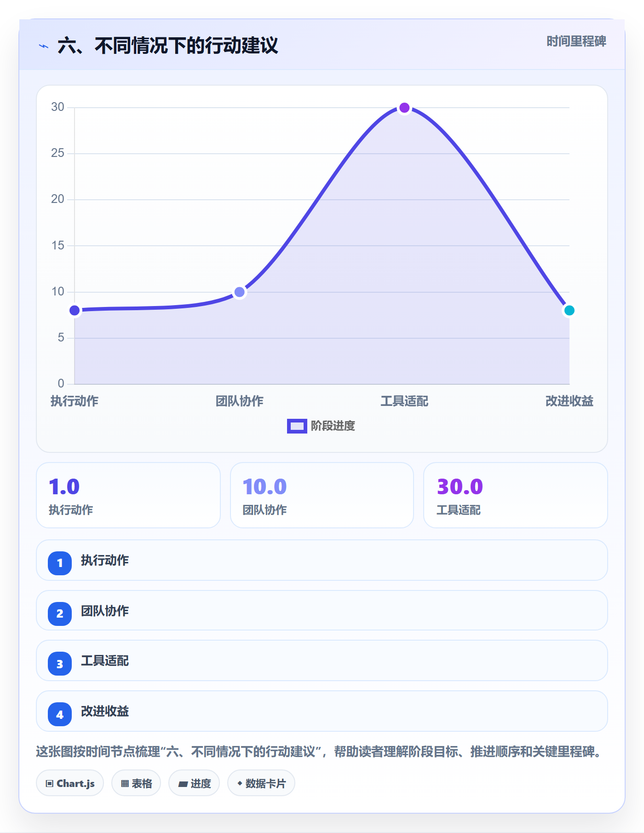This screenshot has width=644, height=833.
Task: Click the number 2 step badge
Action: click(60, 613)
